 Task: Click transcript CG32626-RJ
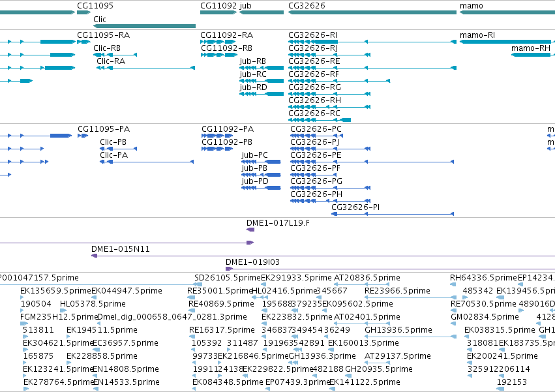tap(313, 48)
